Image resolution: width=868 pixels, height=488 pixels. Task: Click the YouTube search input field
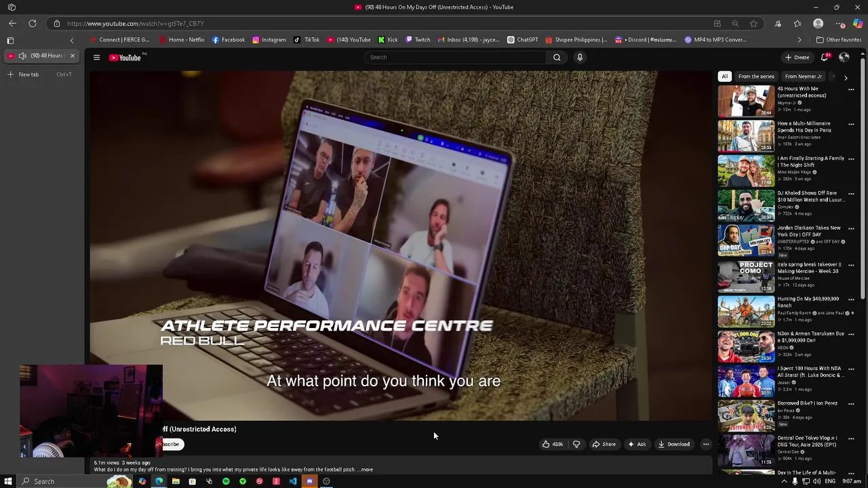[456, 57]
